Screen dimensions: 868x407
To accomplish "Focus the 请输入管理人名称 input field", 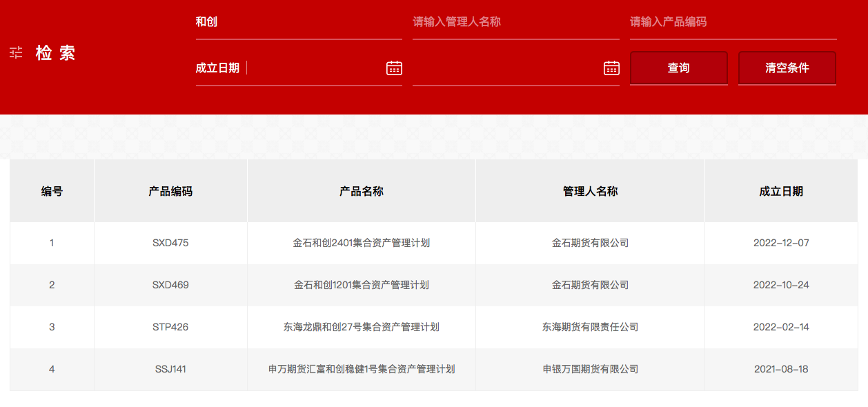I will point(516,22).
